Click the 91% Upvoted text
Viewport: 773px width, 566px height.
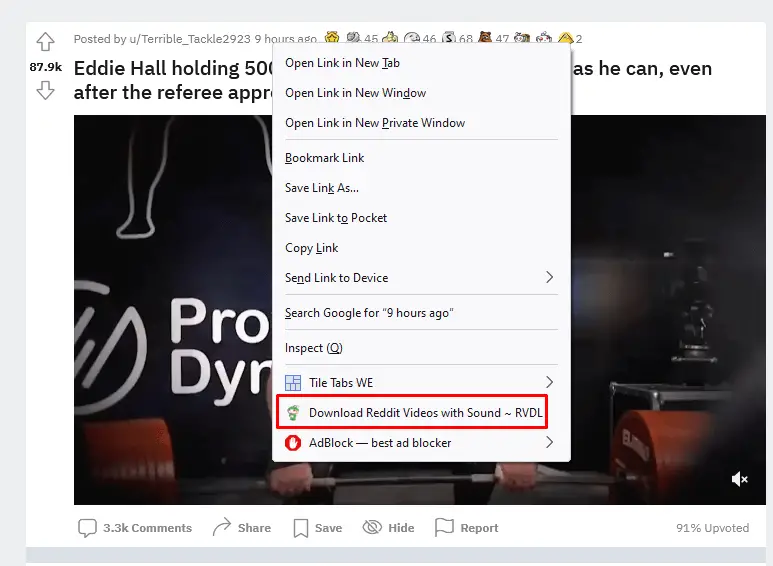pyautogui.click(x=712, y=528)
